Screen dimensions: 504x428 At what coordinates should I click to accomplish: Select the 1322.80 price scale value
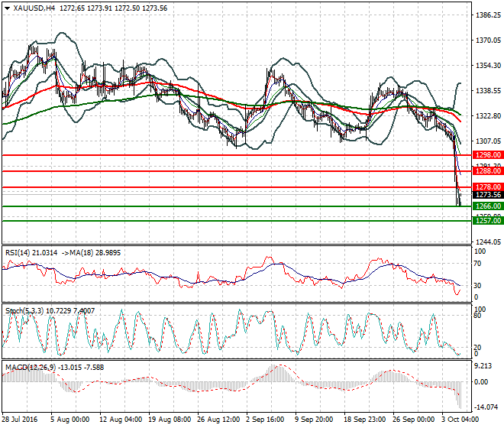tap(488, 116)
